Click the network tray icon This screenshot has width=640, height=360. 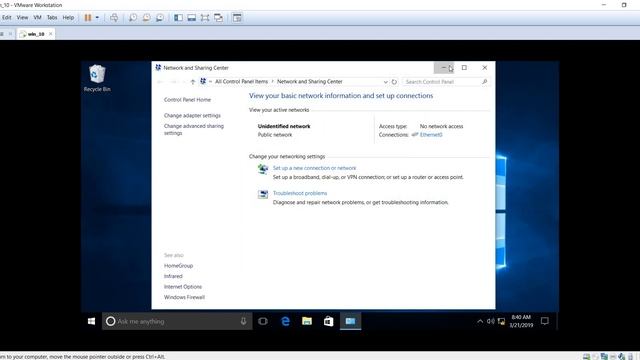[x=501, y=321]
